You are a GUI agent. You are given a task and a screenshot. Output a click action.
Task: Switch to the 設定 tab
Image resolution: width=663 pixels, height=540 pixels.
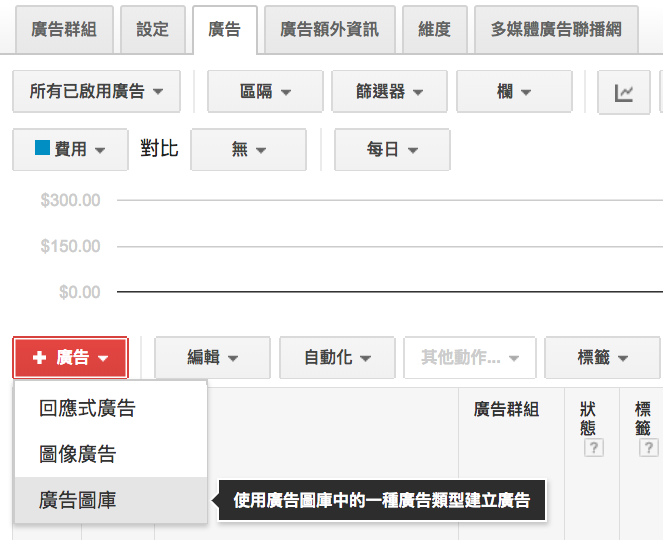pos(153,29)
